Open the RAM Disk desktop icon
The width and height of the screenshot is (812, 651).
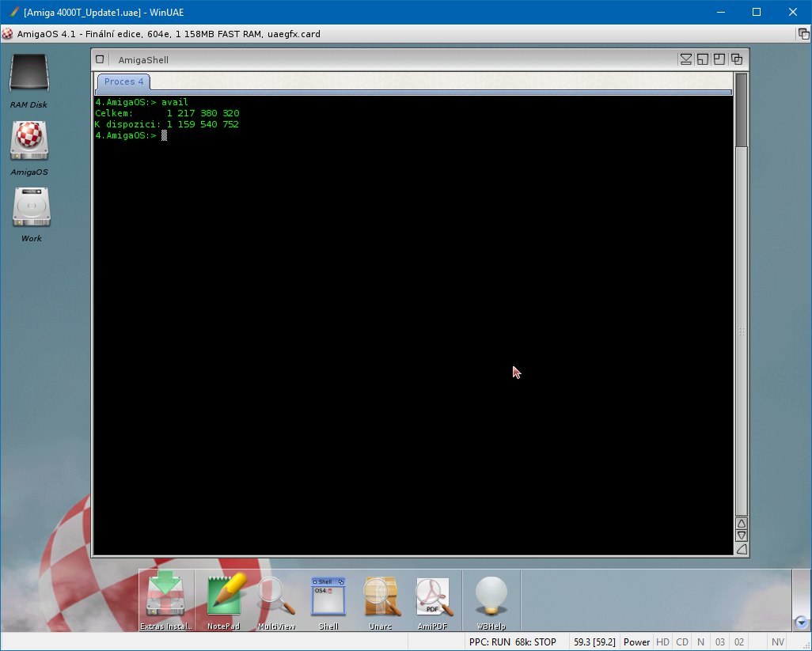tap(29, 75)
